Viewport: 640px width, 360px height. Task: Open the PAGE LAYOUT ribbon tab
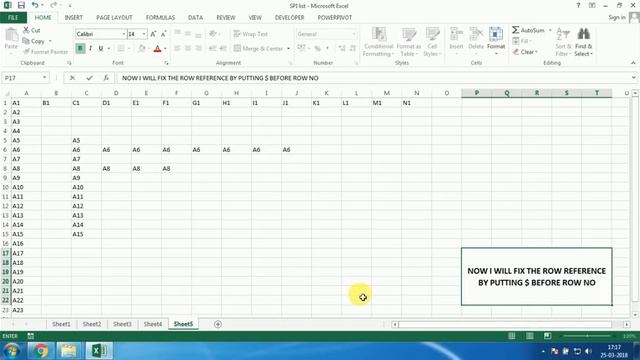pyautogui.click(x=114, y=18)
